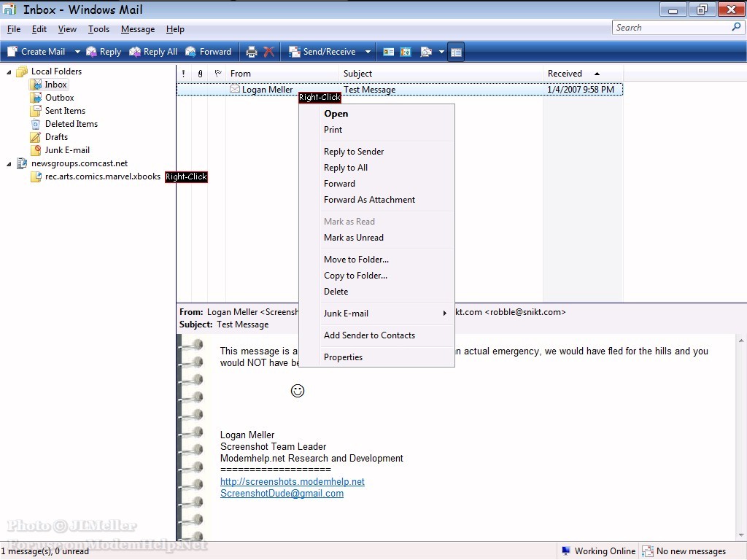
Task: Open the Send/Receive dropdown arrow
Action: (x=368, y=52)
